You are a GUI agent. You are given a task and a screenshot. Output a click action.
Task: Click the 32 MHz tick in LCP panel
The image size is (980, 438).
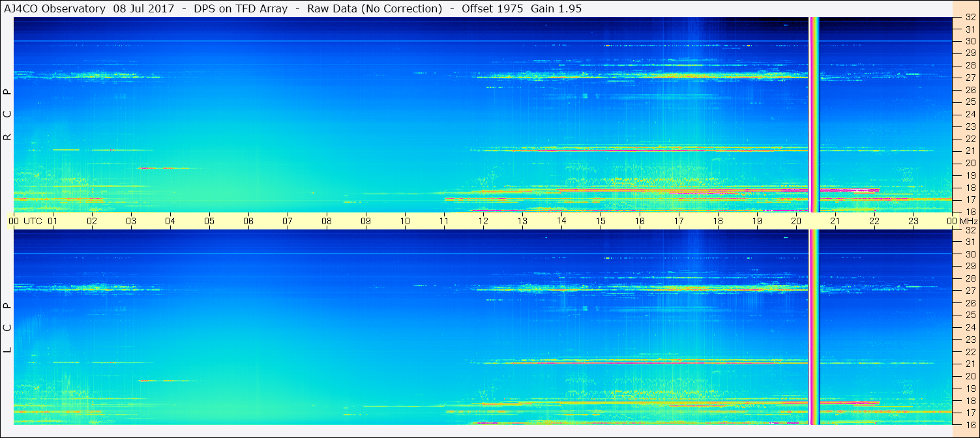pos(970,230)
